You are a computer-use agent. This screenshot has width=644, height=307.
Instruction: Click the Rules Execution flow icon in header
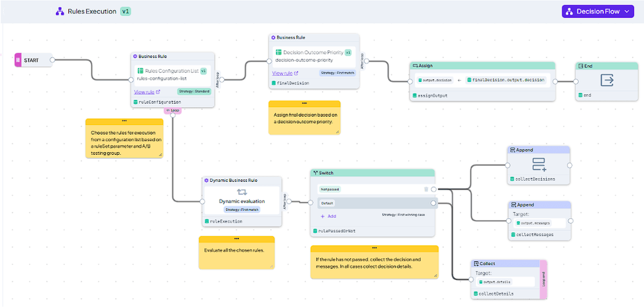pyautogui.click(x=60, y=12)
